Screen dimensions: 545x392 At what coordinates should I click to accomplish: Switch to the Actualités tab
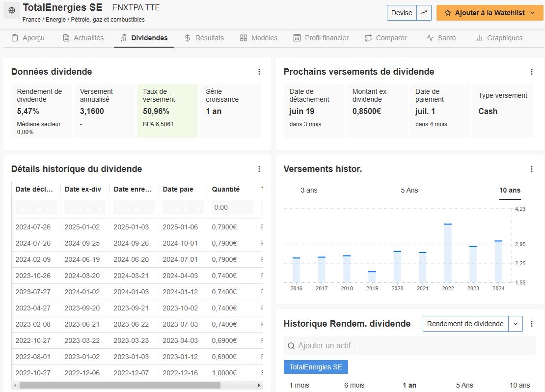83,38
